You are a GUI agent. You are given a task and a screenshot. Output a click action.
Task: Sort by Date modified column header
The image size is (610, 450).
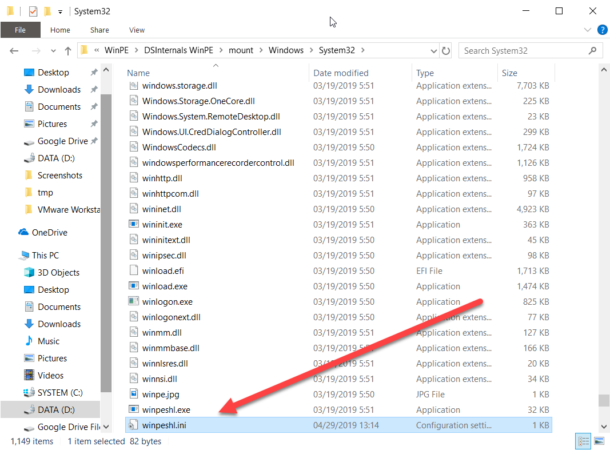pyautogui.click(x=341, y=73)
